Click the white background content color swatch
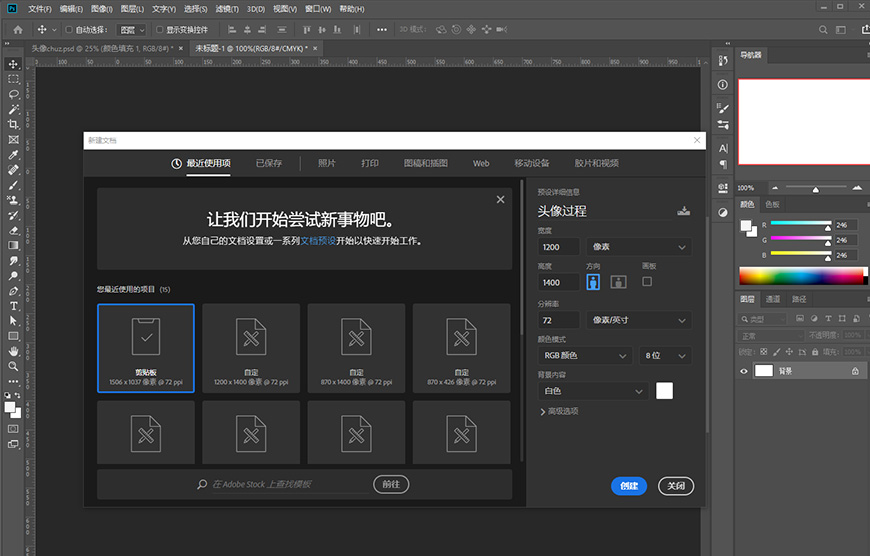870x556 pixels. point(664,391)
